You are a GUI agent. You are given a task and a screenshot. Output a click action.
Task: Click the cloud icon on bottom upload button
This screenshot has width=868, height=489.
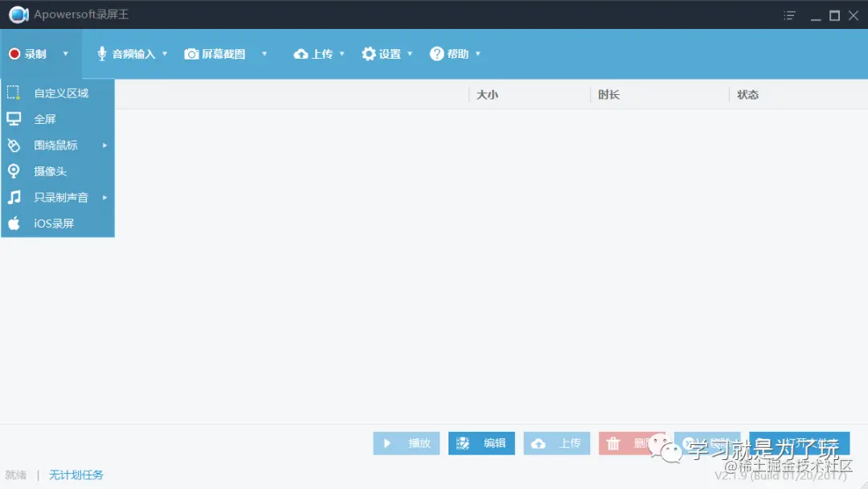point(538,444)
